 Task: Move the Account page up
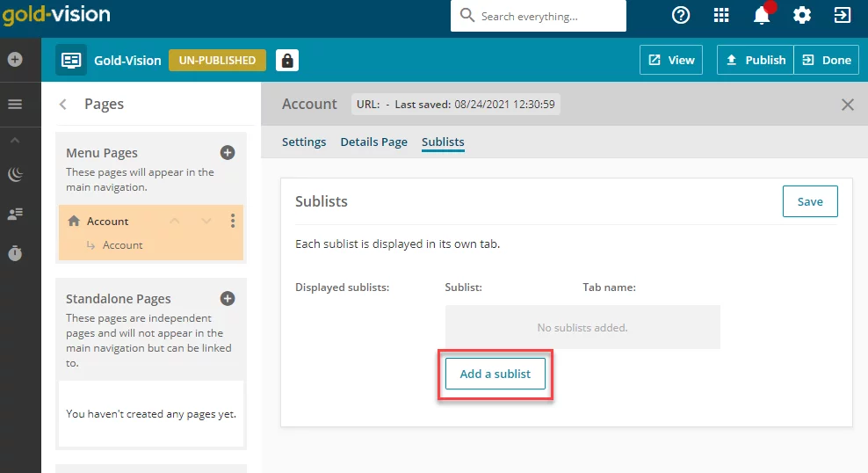click(x=174, y=221)
